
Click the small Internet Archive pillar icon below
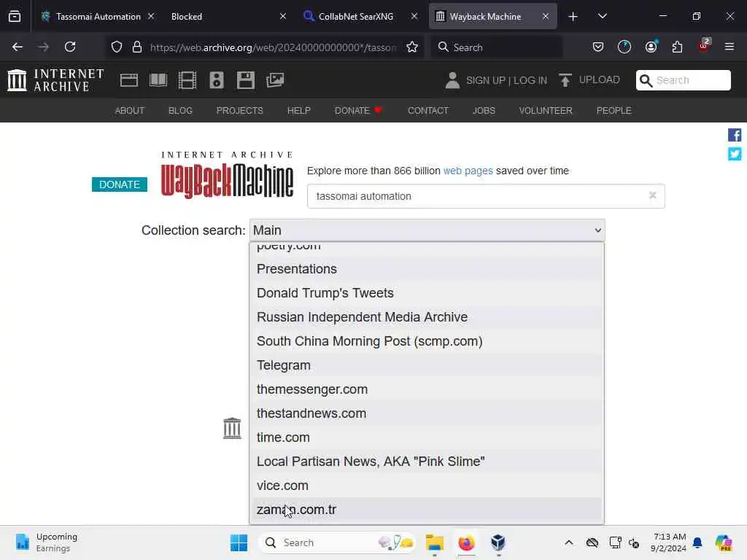pos(232,428)
